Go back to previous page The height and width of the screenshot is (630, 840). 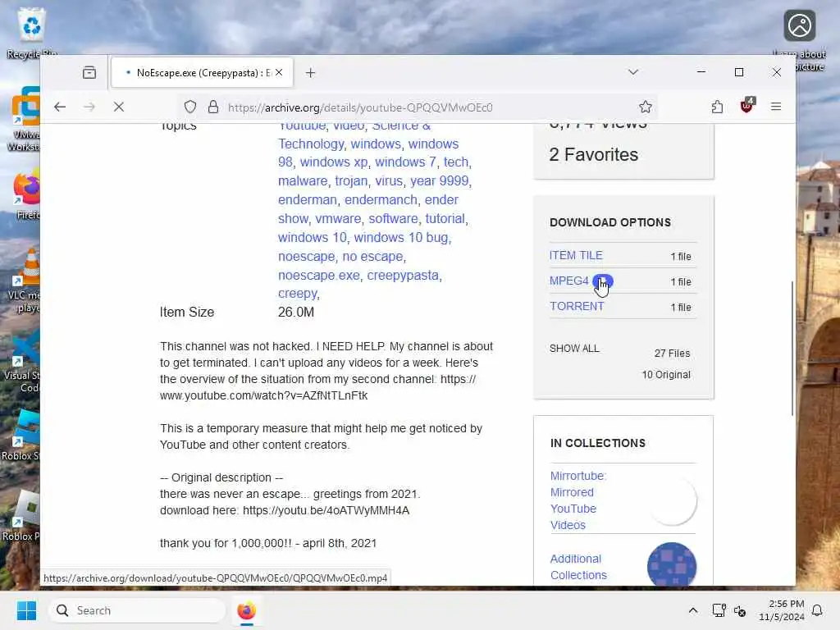(59, 107)
